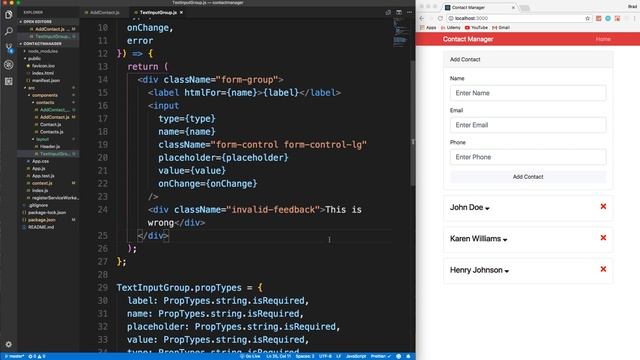Click the Home nav link
The image size is (640, 360).
click(603, 39)
